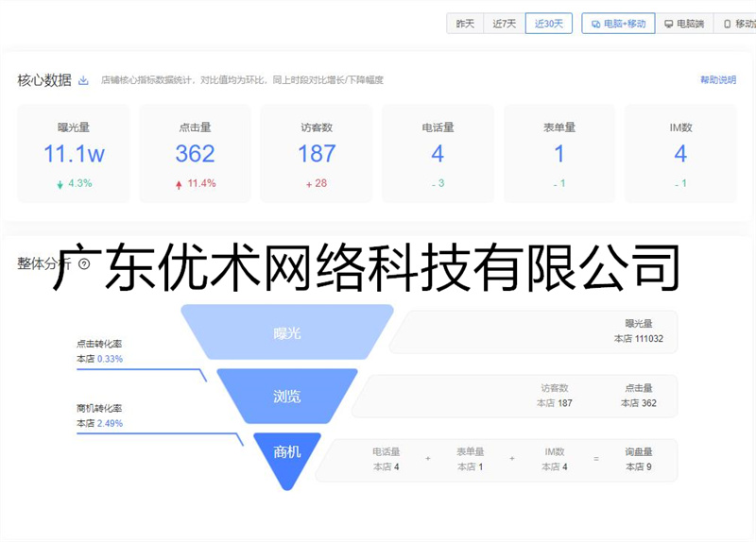Click the 核心数据 section heading

[x=44, y=80]
